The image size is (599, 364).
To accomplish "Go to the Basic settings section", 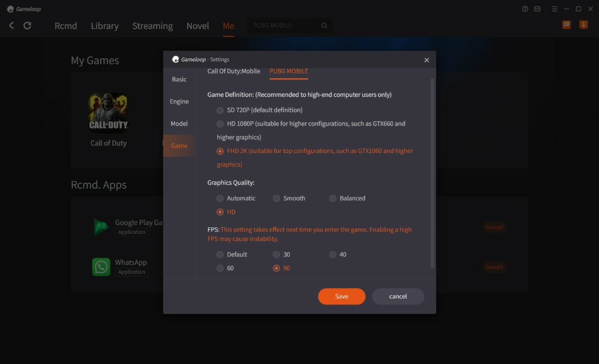I will [x=179, y=80].
